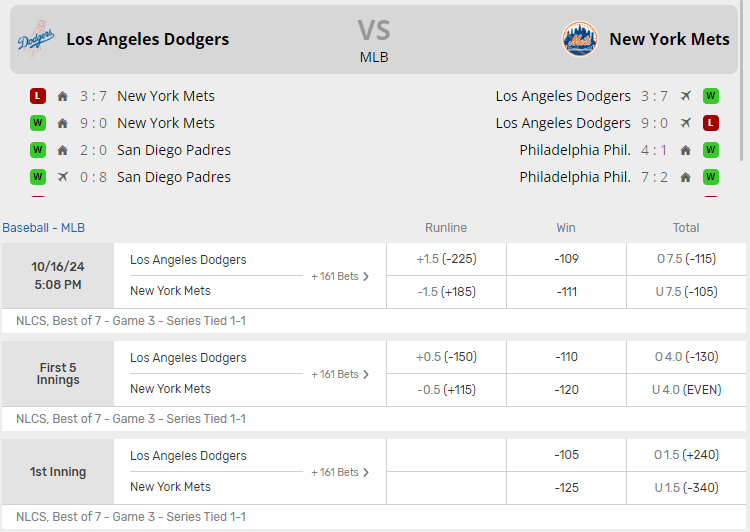
Task: Click the New York Mets team logo
Action: click(579, 39)
